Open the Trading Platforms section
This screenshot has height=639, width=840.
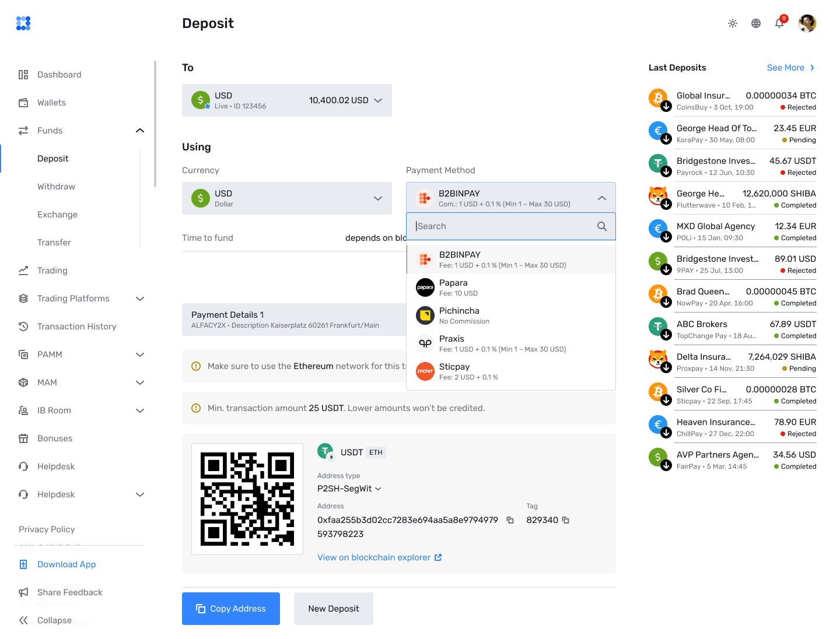click(x=72, y=298)
